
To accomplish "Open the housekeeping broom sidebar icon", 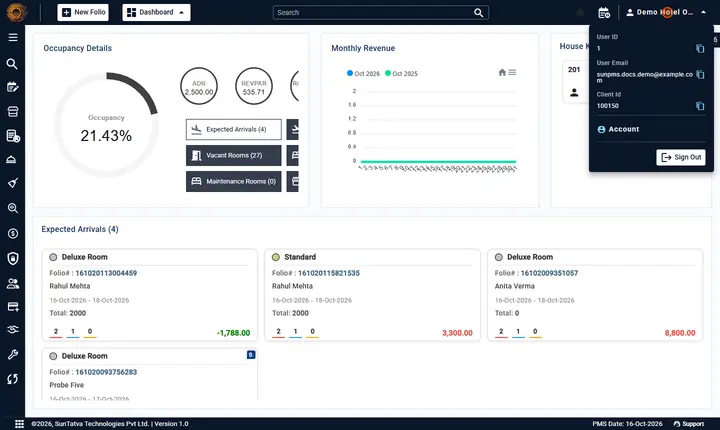I will tap(13, 183).
